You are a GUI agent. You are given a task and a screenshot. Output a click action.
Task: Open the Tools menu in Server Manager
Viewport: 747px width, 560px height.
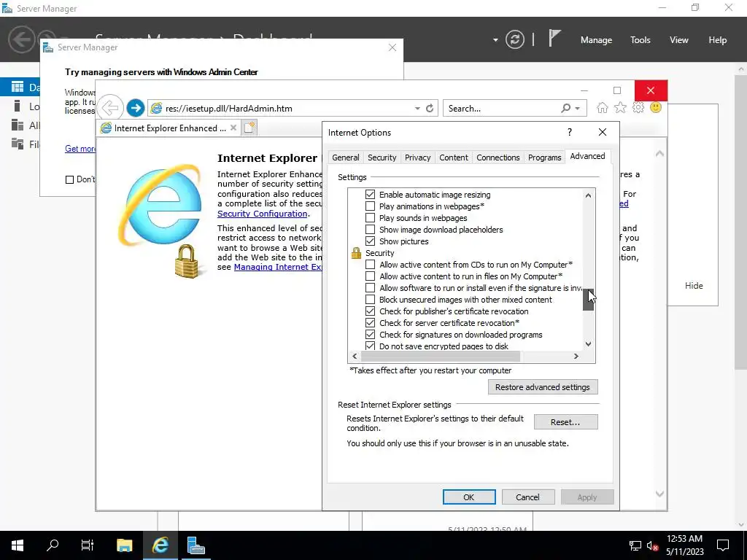pyautogui.click(x=640, y=40)
